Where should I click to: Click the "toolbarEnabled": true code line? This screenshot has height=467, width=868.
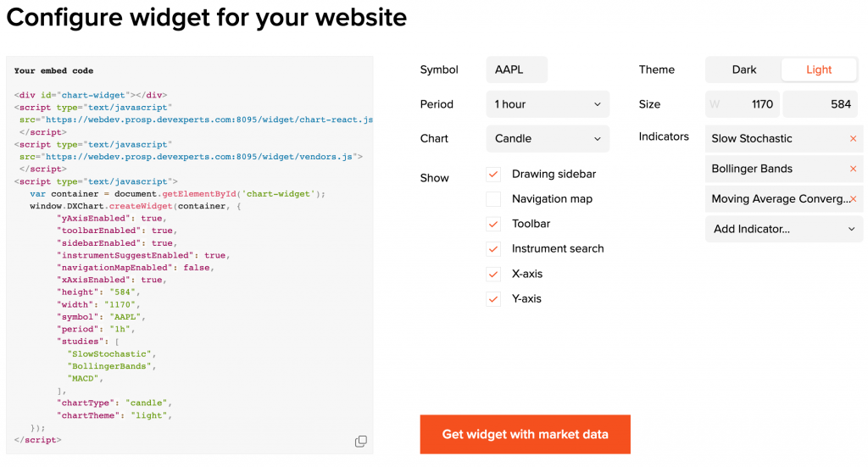117,231
